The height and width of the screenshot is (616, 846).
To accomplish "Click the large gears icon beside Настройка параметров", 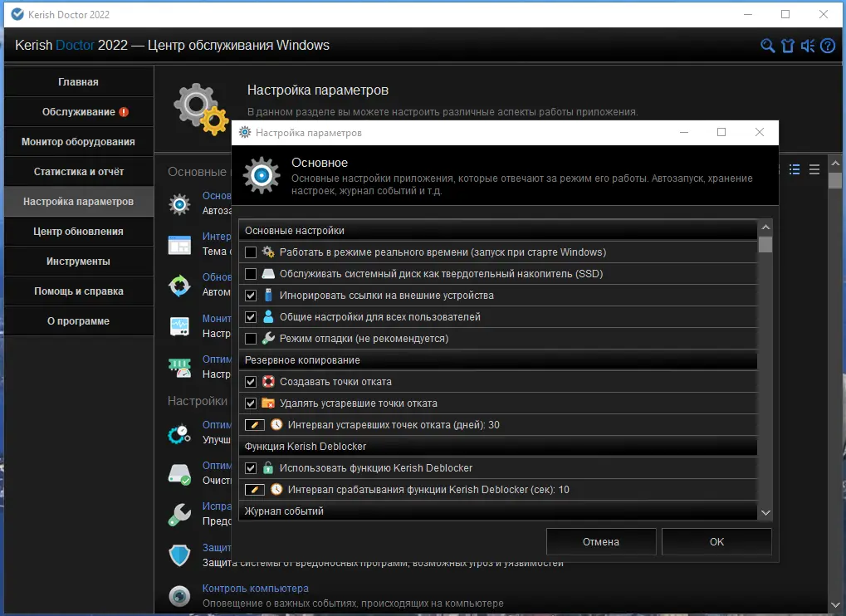I will coord(201,109).
